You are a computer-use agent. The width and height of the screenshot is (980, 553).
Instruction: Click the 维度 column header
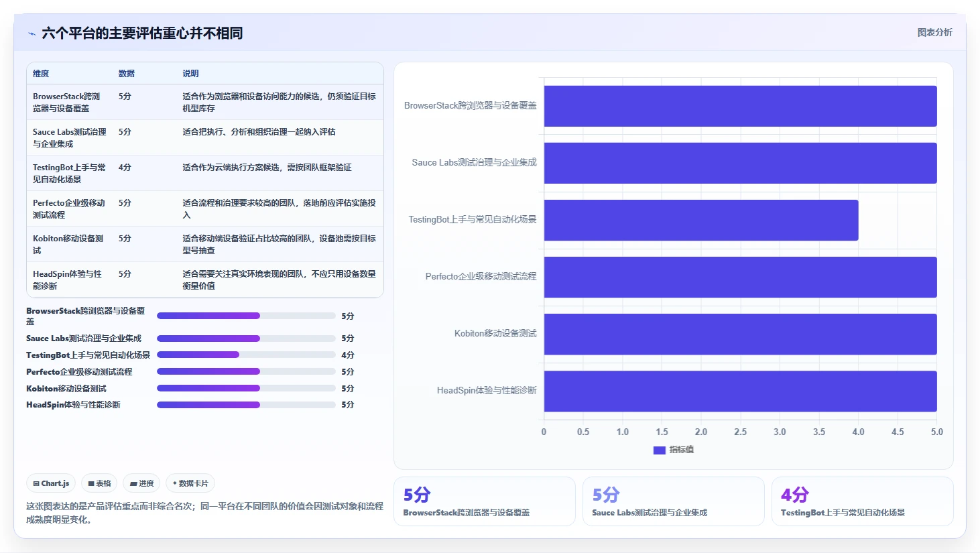point(41,74)
